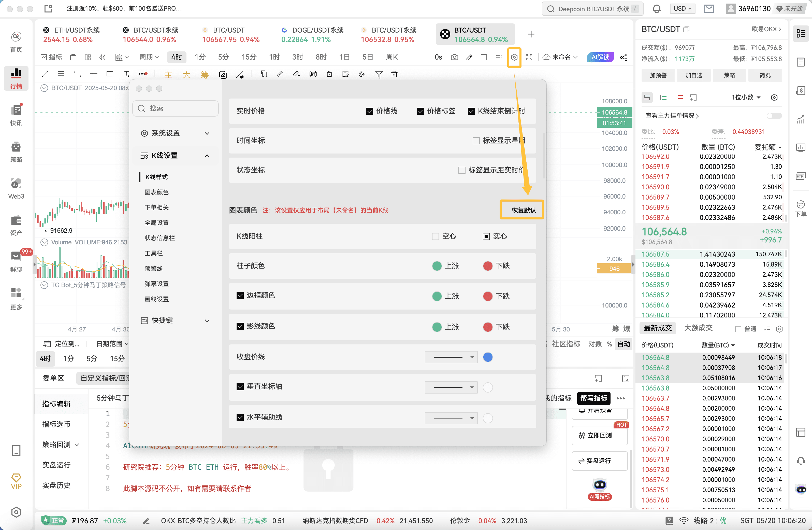Open the 周期 period dropdown
The width and height of the screenshot is (812, 530).
point(149,57)
